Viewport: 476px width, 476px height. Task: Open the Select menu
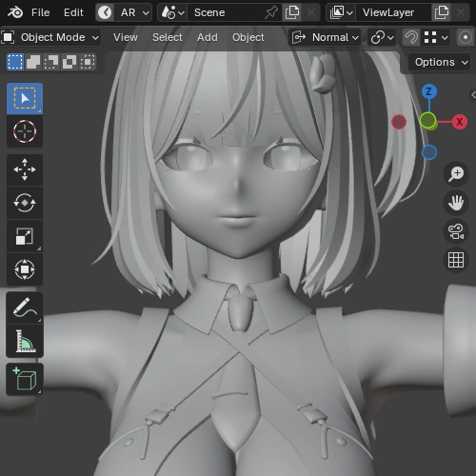click(x=168, y=37)
